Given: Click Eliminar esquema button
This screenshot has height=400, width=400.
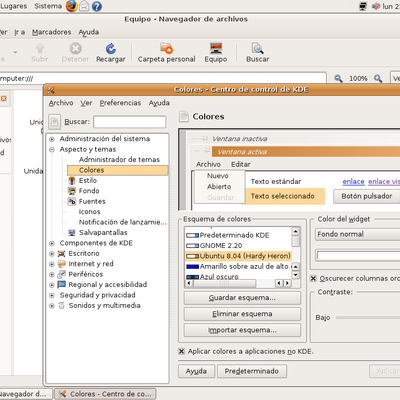Looking at the screenshot, I should click(242, 314).
